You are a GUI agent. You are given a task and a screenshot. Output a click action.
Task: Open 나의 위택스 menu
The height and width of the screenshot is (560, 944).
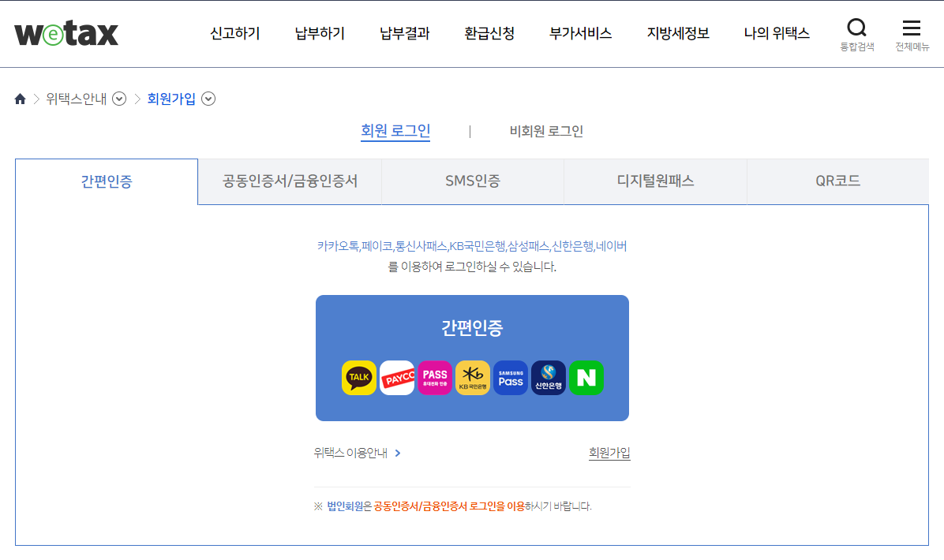(x=777, y=34)
